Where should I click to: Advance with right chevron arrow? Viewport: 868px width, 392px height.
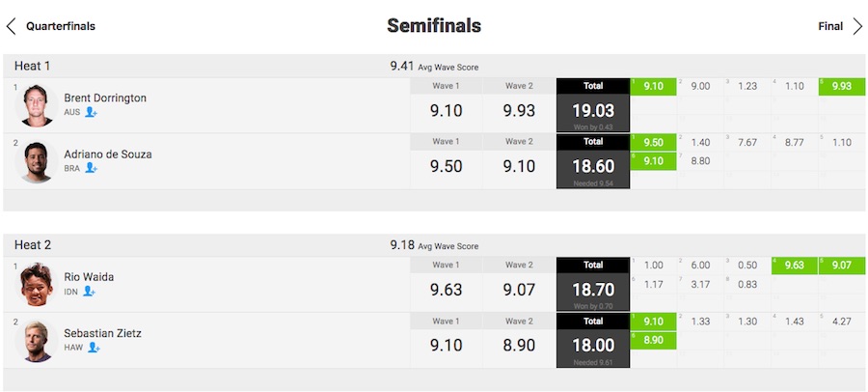[857, 26]
